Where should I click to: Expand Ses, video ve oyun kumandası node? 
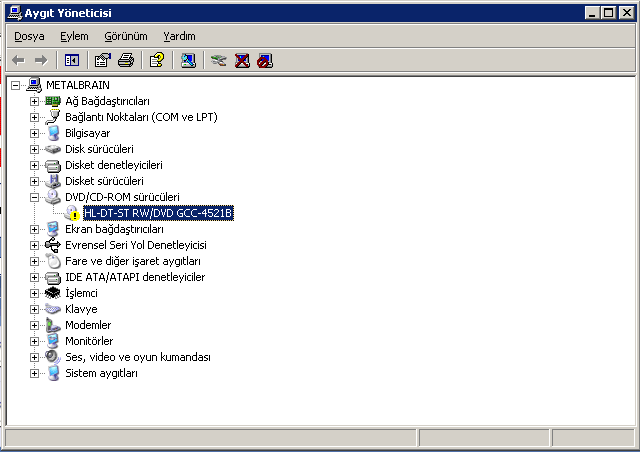click(34, 357)
